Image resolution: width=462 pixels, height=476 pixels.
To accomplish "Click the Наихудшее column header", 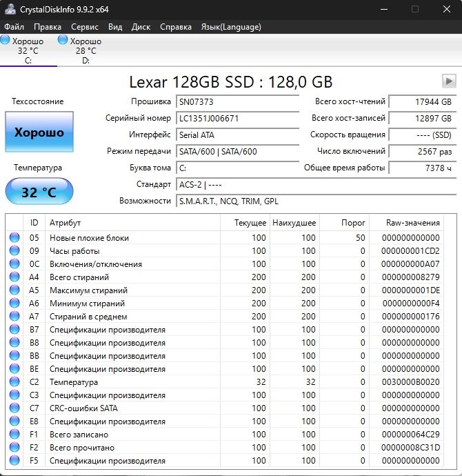I will 294,223.
